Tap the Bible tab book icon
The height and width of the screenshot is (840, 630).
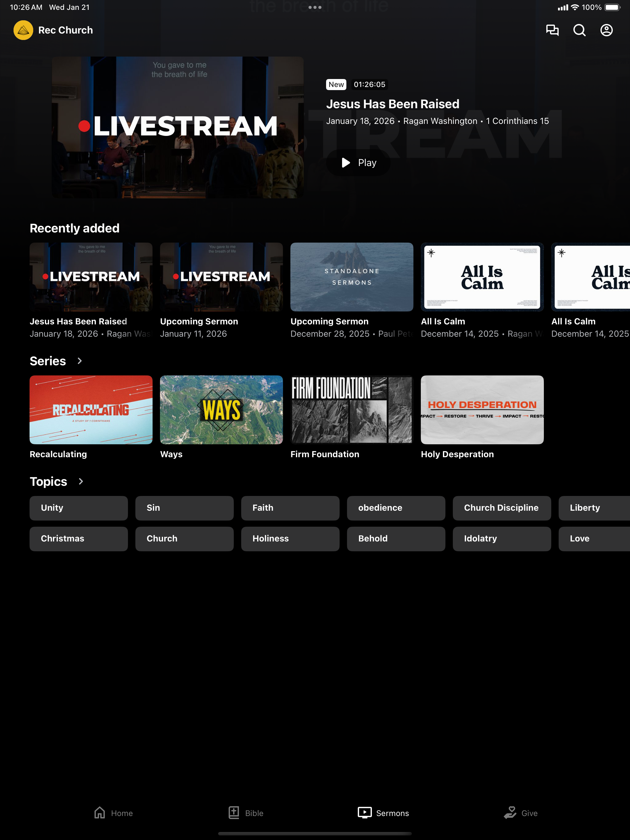tap(234, 813)
